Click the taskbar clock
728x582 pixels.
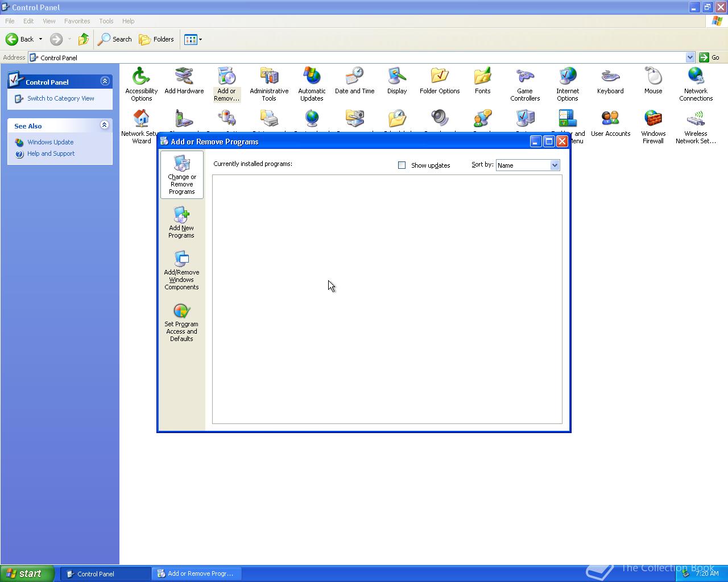707,574
